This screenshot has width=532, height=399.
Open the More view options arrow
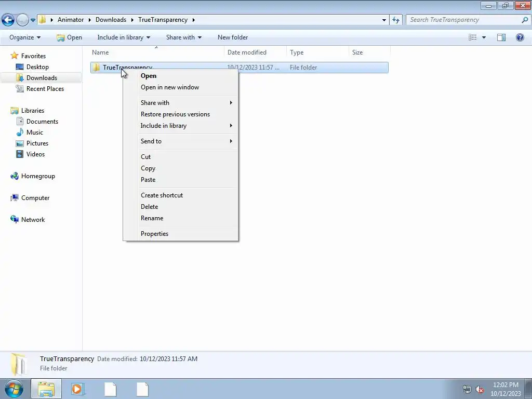click(484, 37)
